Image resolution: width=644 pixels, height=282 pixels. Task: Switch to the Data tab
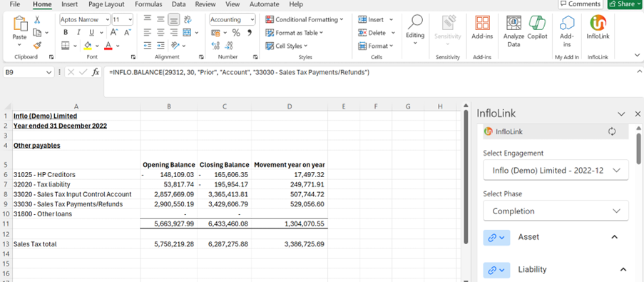(x=179, y=4)
